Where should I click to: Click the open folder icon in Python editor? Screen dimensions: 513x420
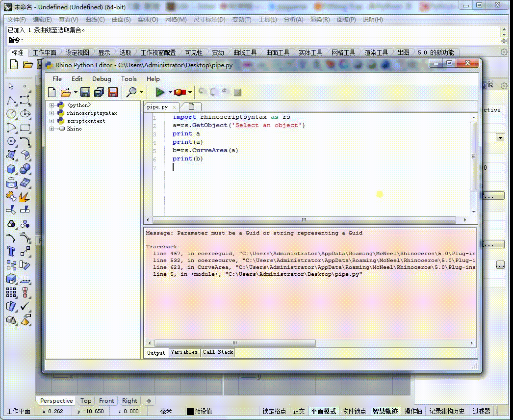[x=65, y=92]
